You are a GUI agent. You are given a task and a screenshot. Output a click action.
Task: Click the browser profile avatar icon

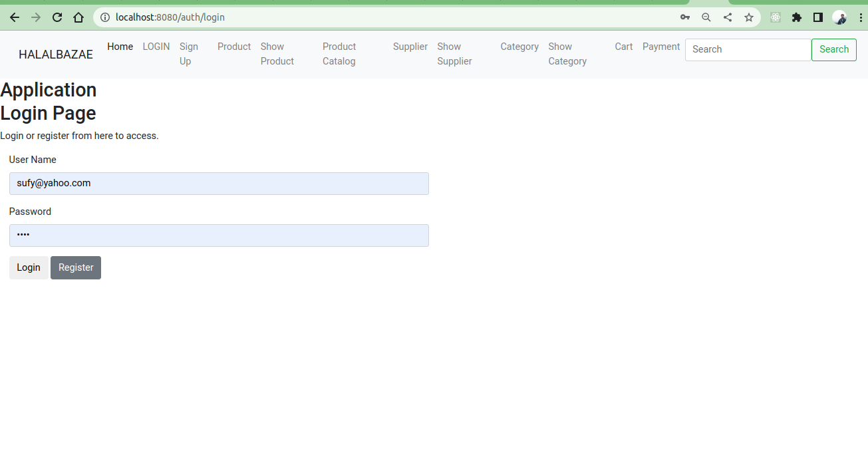(x=839, y=17)
